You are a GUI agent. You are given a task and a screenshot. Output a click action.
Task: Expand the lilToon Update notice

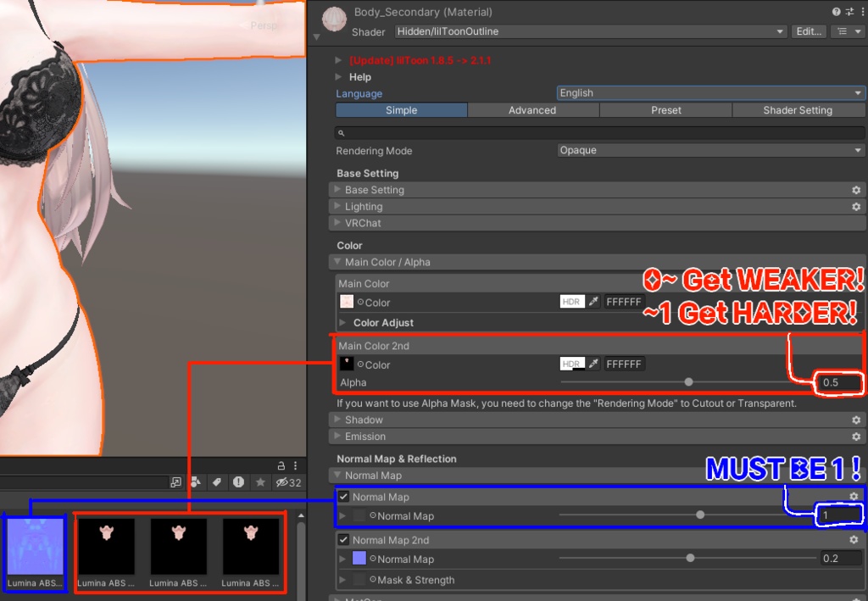coord(338,60)
